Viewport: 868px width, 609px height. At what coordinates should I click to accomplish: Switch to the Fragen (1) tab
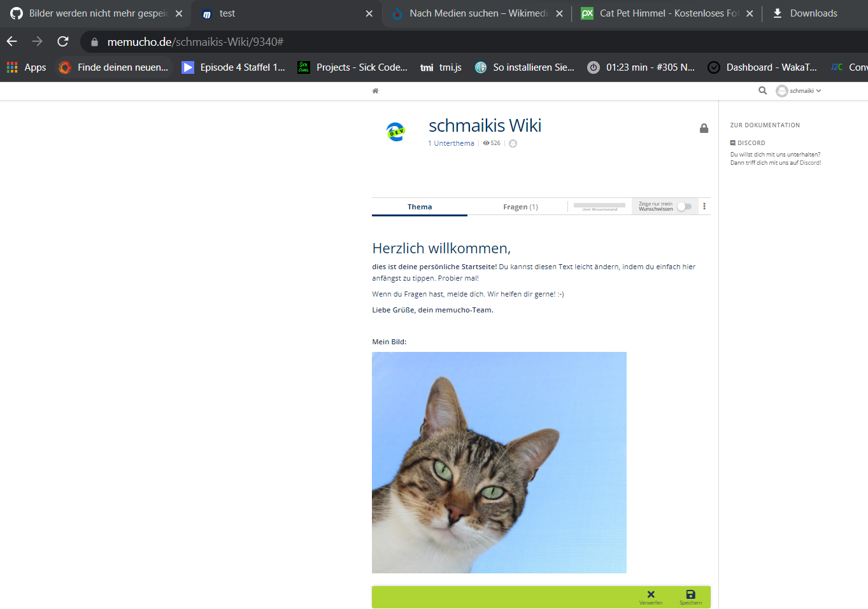click(520, 206)
